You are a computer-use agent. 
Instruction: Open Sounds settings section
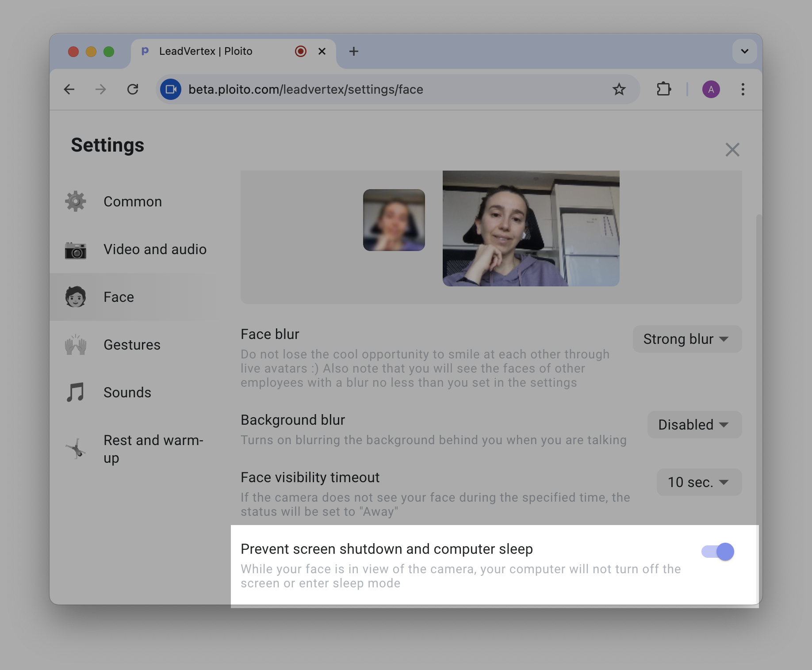135,392
